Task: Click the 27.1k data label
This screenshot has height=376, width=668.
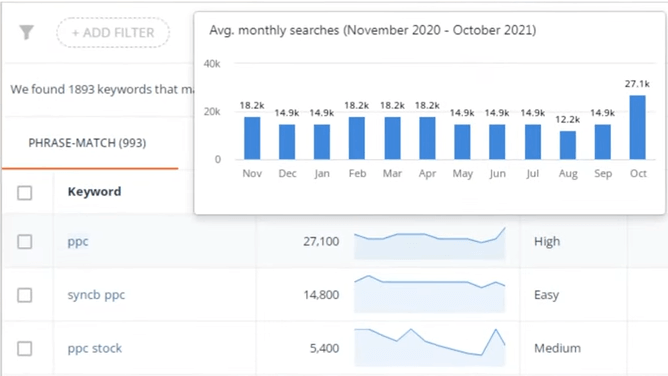Action: (637, 84)
